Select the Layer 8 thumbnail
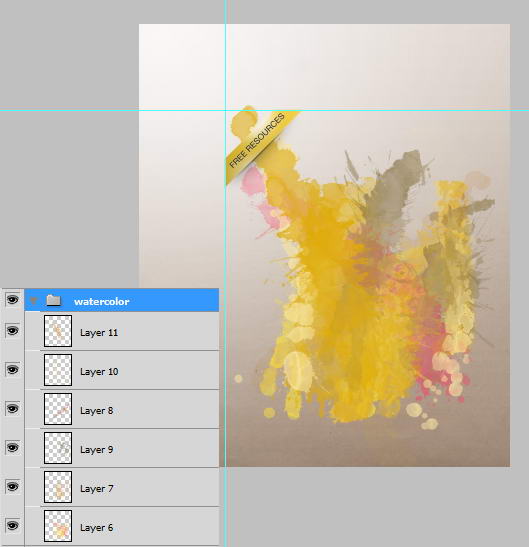This screenshot has width=529, height=547. tap(58, 409)
